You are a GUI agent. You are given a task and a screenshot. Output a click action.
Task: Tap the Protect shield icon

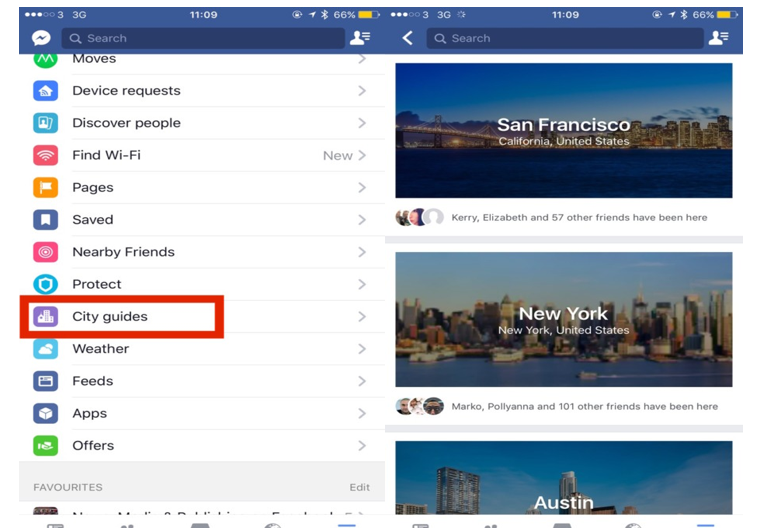point(45,284)
